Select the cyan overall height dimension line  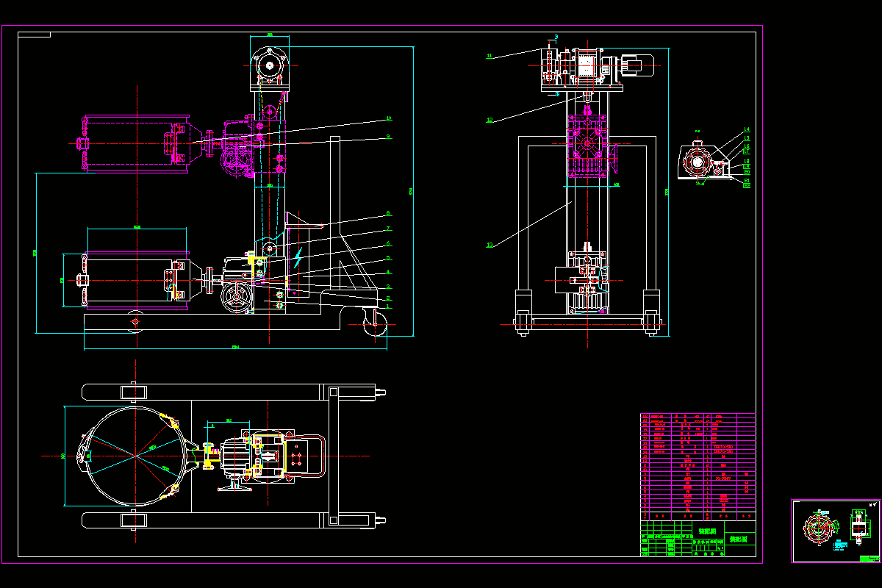coord(414,191)
